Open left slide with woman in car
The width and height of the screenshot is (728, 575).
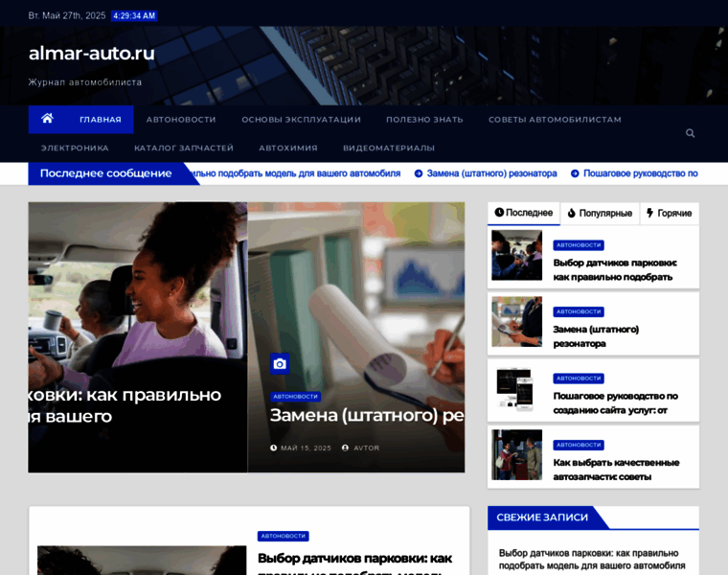pos(138,337)
